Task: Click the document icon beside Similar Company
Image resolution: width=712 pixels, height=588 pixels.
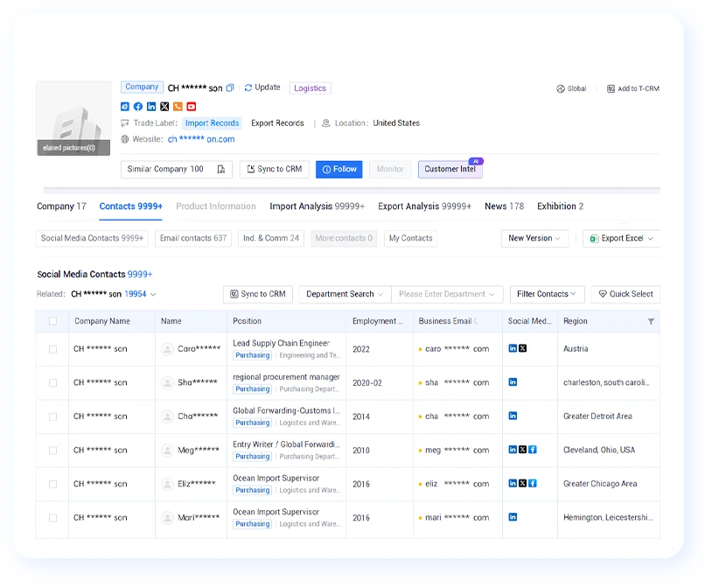Action: coord(221,169)
